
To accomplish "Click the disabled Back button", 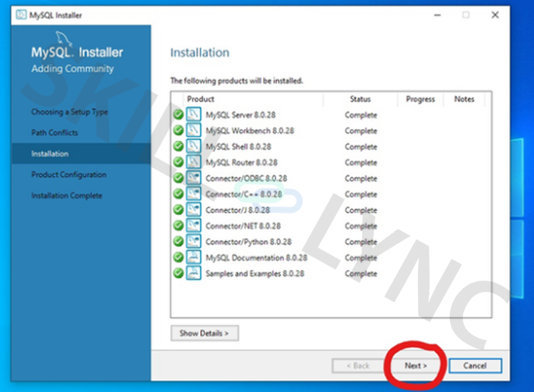I will pos(358,366).
